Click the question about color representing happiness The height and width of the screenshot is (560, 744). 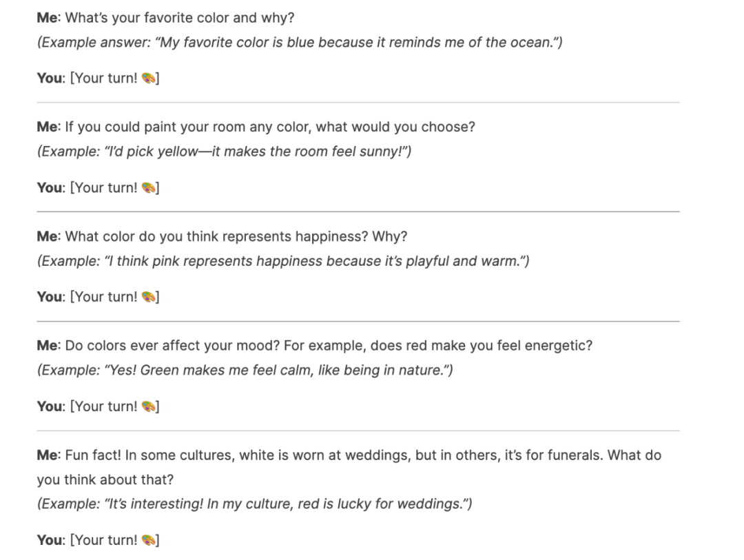(x=236, y=236)
